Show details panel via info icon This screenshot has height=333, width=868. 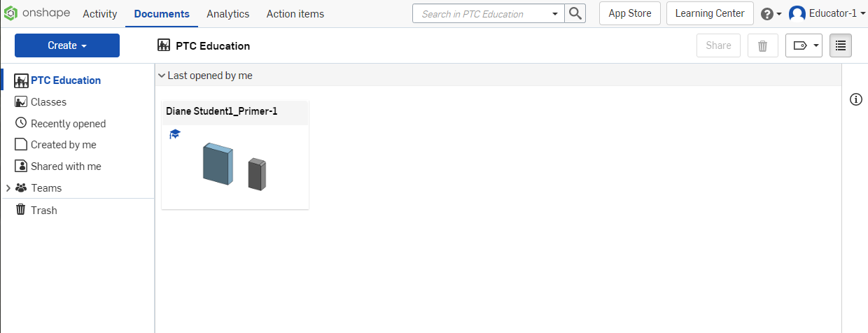coord(855,99)
